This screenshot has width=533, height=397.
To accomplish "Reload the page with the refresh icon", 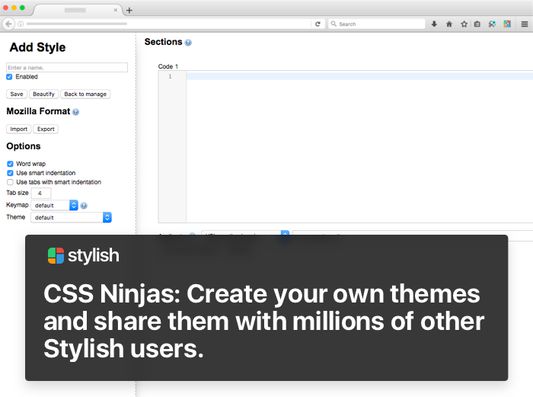I will coord(317,24).
